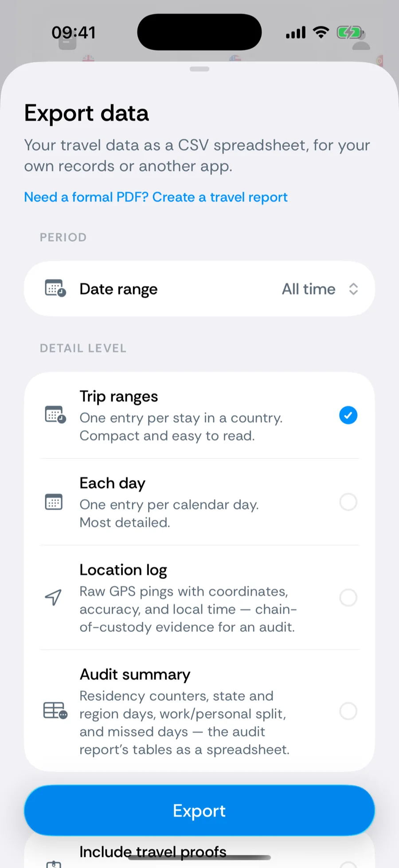This screenshot has height=868, width=399.
Task: Tap the blue Export button
Action: 199,810
